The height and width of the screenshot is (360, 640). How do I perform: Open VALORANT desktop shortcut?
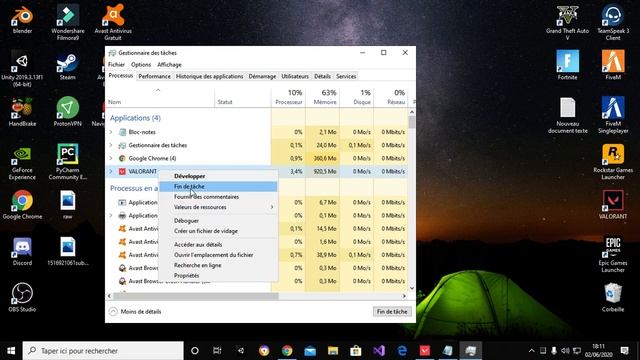pos(613,205)
